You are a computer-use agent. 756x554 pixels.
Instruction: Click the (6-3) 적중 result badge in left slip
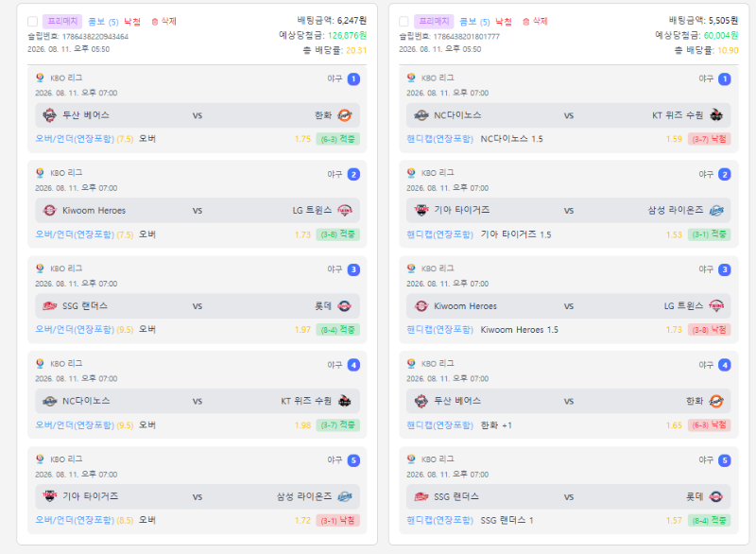pos(337,139)
